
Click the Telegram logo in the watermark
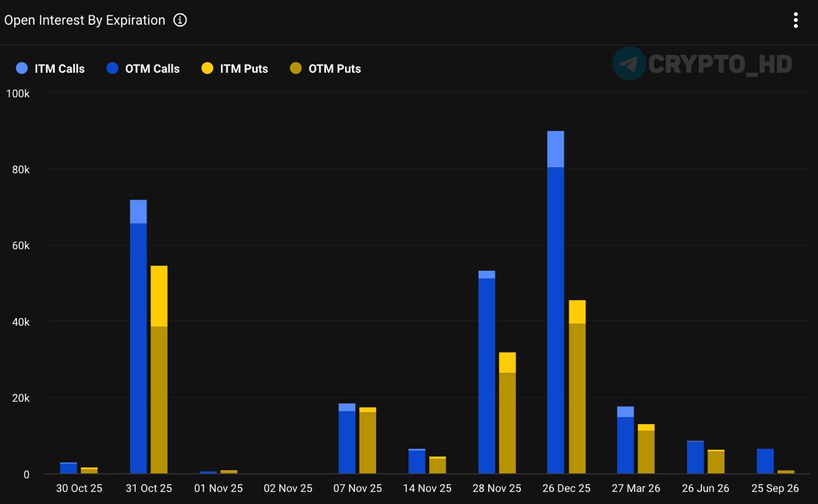(629, 64)
